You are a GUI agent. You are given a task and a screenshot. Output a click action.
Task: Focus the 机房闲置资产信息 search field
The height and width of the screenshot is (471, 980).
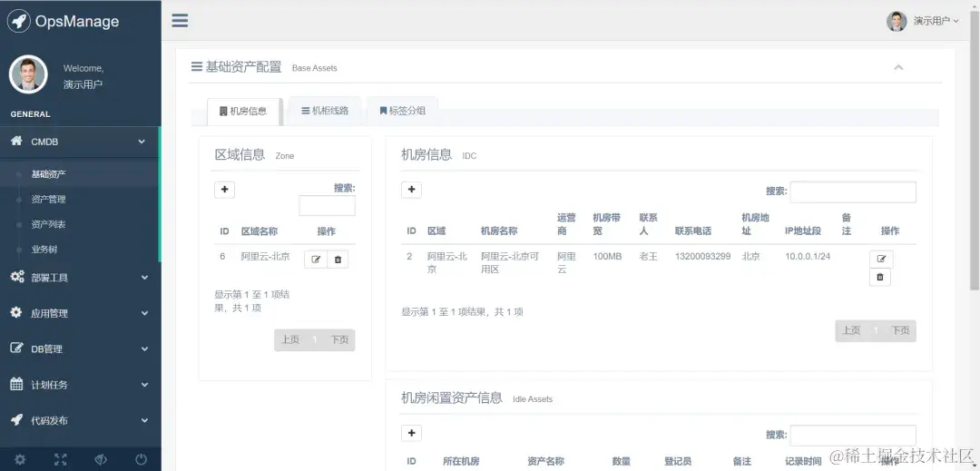pos(853,436)
